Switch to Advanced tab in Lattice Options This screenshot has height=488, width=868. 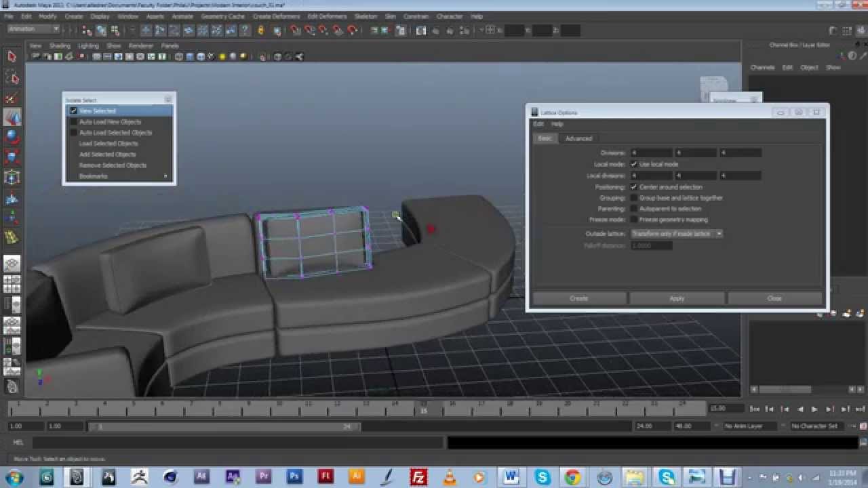click(x=578, y=138)
